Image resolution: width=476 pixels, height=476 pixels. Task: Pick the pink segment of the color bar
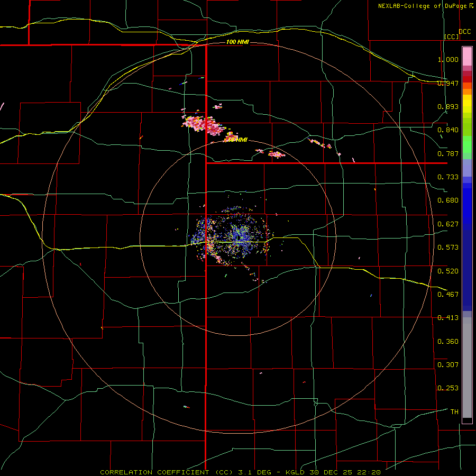pos(467,57)
